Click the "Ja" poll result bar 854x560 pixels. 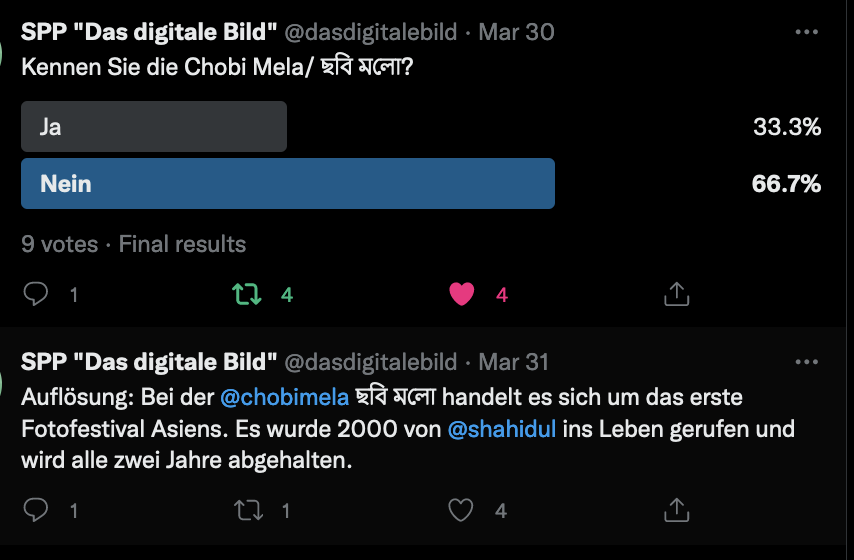pos(154,127)
